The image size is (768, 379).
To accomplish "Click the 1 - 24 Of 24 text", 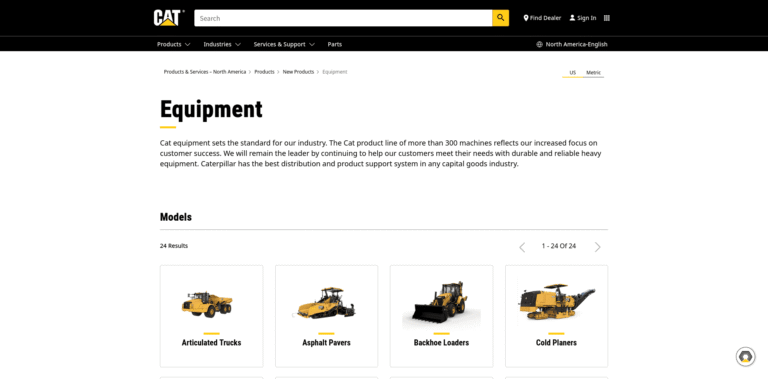I will coord(559,246).
